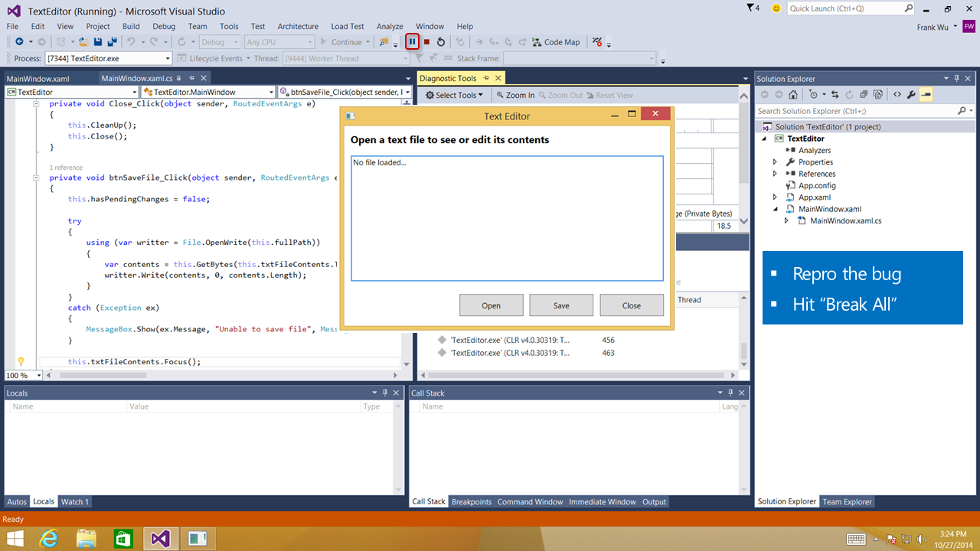This screenshot has height=551, width=980.
Task: Click the Open File folder icon in toolbar
Action: pyautogui.click(x=85, y=42)
